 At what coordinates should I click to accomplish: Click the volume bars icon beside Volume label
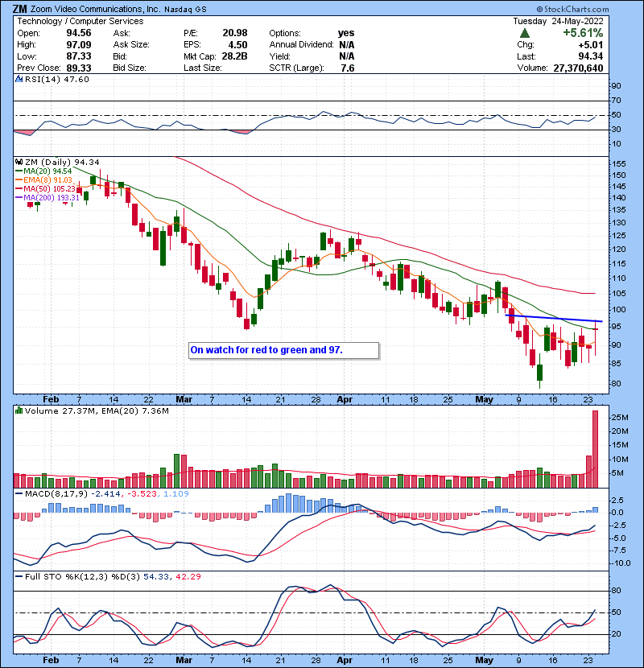19,410
